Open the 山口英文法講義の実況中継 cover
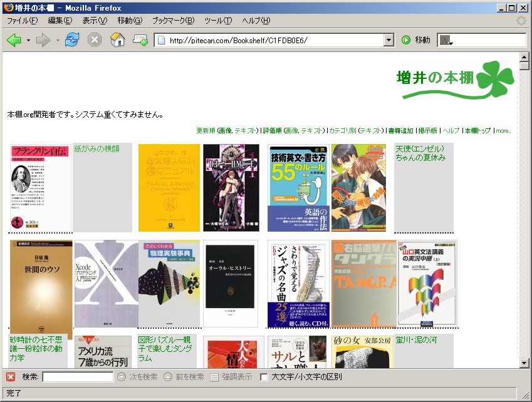Screen dimensions: 532x402 pyautogui.click(x=427, y=284)
